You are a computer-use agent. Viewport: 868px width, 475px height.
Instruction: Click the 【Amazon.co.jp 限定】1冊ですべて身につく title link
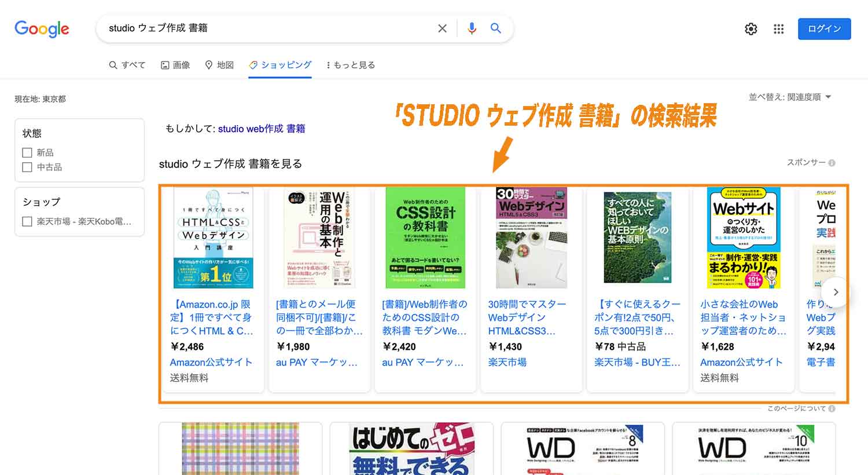click(x=212, y=317)
